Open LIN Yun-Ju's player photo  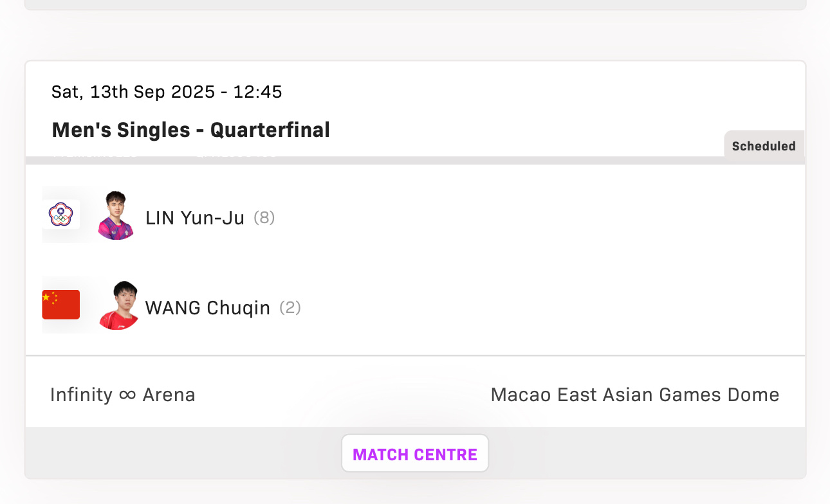pyautogui.click(x=116, y=215)
